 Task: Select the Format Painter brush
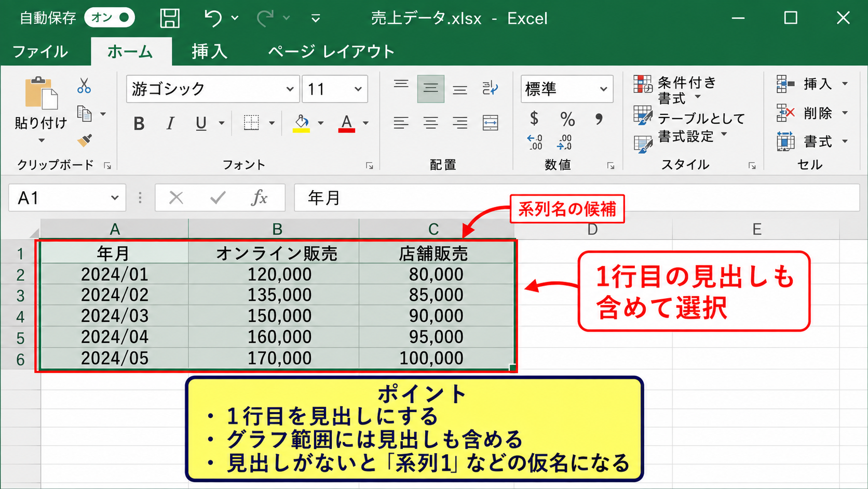click(x=85, y=140)
